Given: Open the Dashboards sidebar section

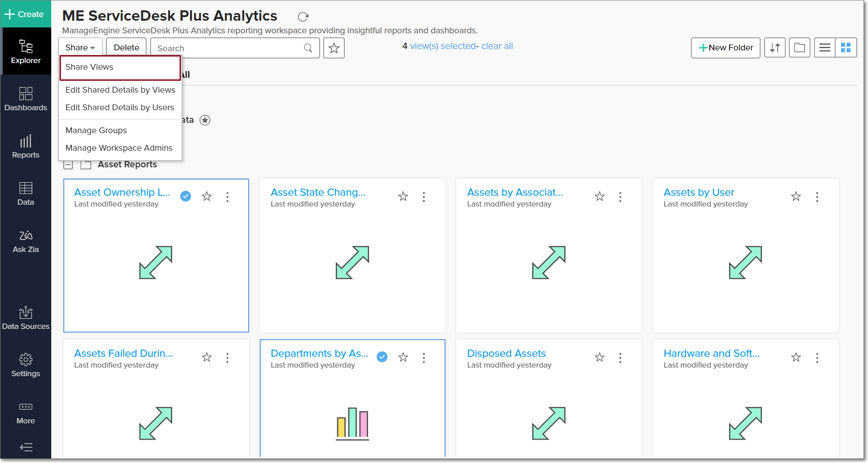Looking at the screenshot, I should click(x=26, y=99).
